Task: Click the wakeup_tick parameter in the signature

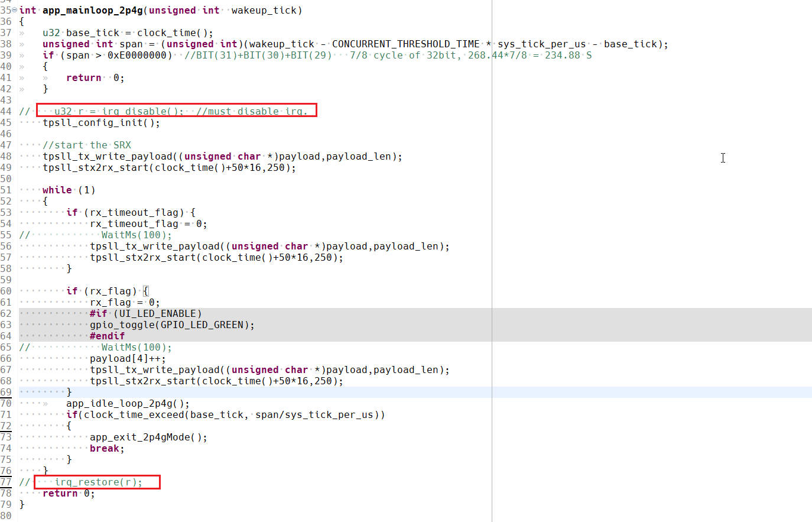Action: click(264, 11)
